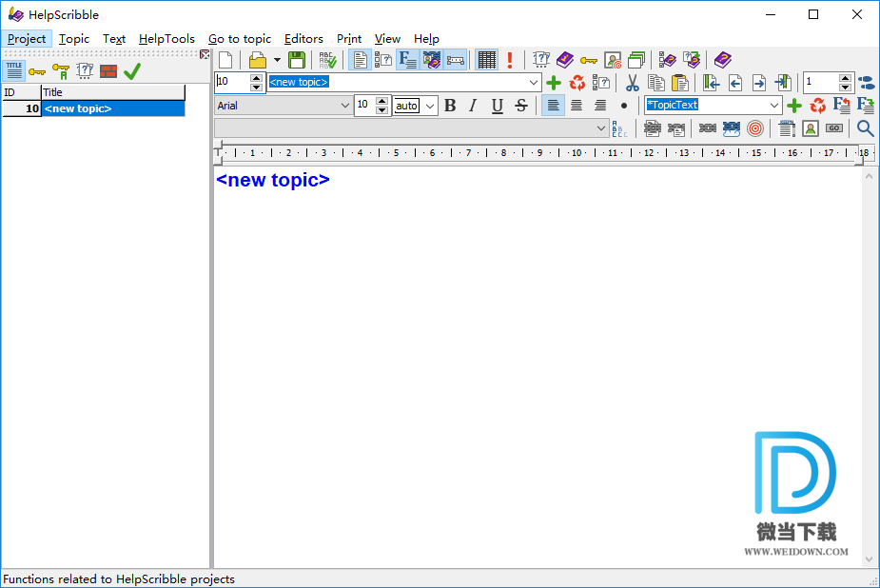Select the <new topic> row in topic list
This screenshot has width=880, height=588.
pos(94,108)
